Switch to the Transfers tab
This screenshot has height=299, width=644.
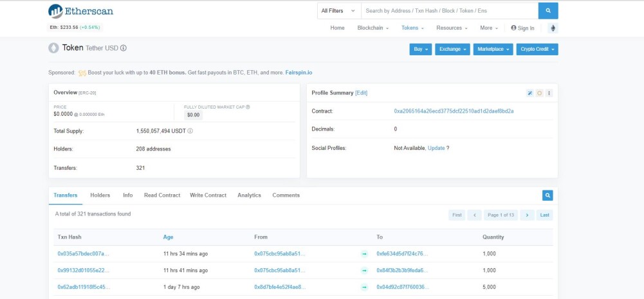(66, 195)
